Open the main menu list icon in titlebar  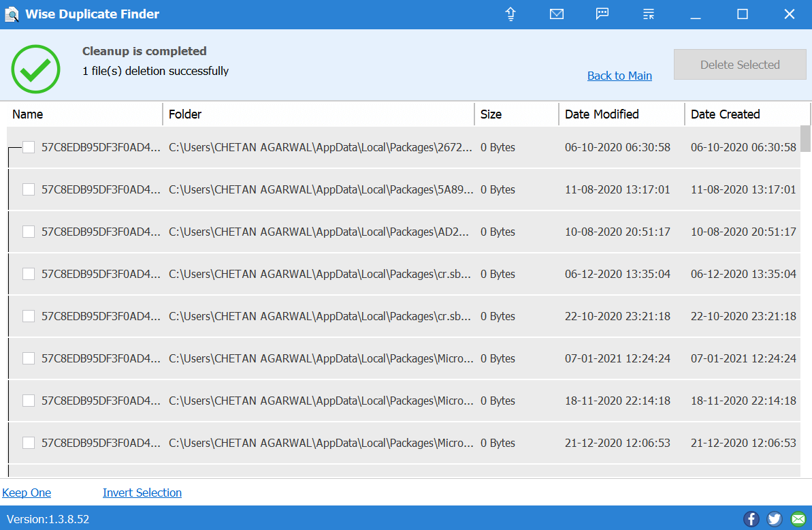(648, 14)
